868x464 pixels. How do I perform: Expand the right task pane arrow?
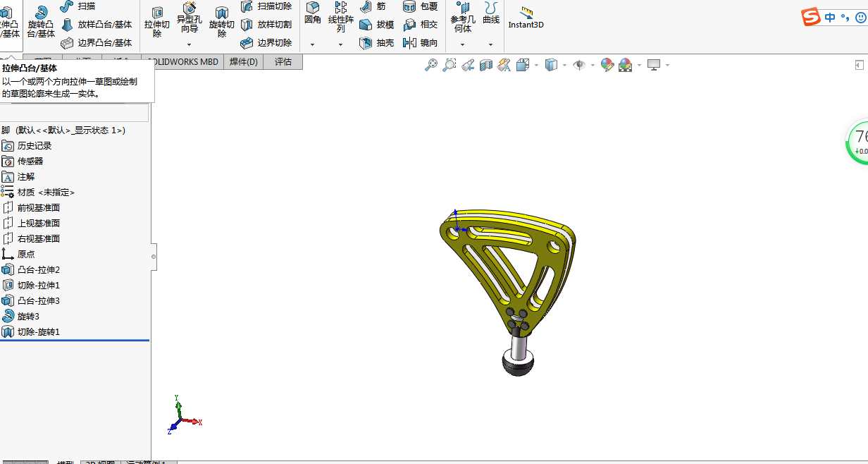(x=859, y=65)
